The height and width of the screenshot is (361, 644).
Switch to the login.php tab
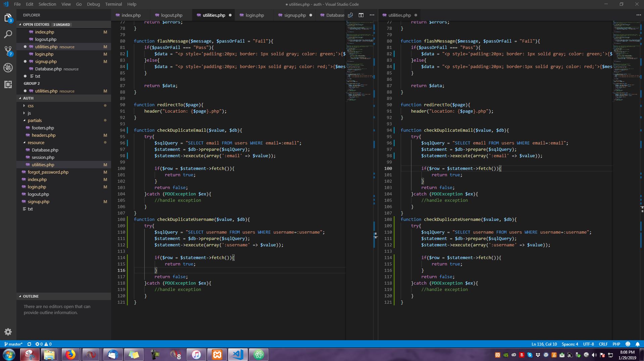click(254, 15)
